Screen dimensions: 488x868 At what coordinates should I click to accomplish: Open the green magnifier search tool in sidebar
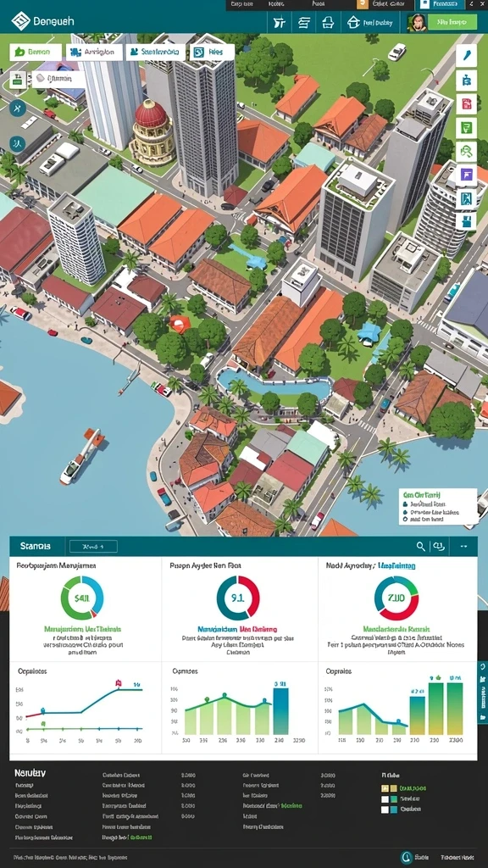[x=467, y=151]
